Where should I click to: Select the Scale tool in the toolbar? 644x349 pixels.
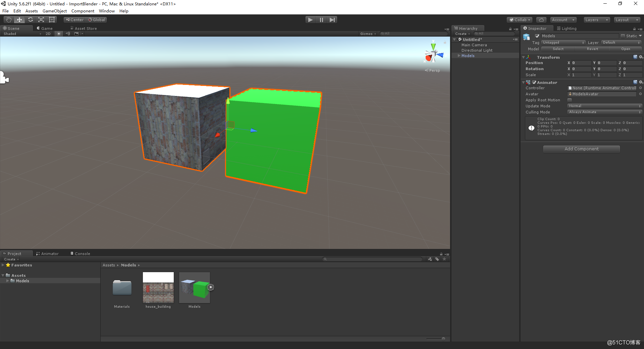tap(41, 20)
